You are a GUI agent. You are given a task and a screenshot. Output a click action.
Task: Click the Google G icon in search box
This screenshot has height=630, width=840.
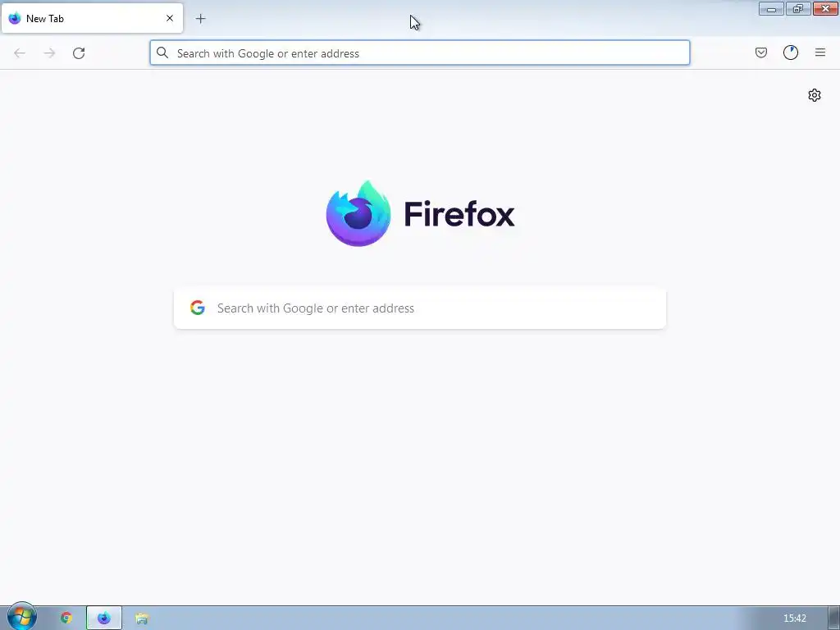(x=198, y=308)
